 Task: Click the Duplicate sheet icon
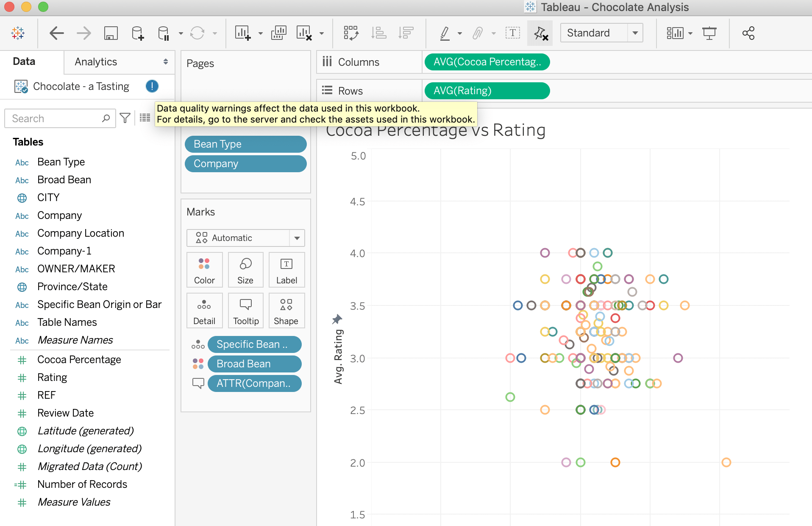click(278, 33)
